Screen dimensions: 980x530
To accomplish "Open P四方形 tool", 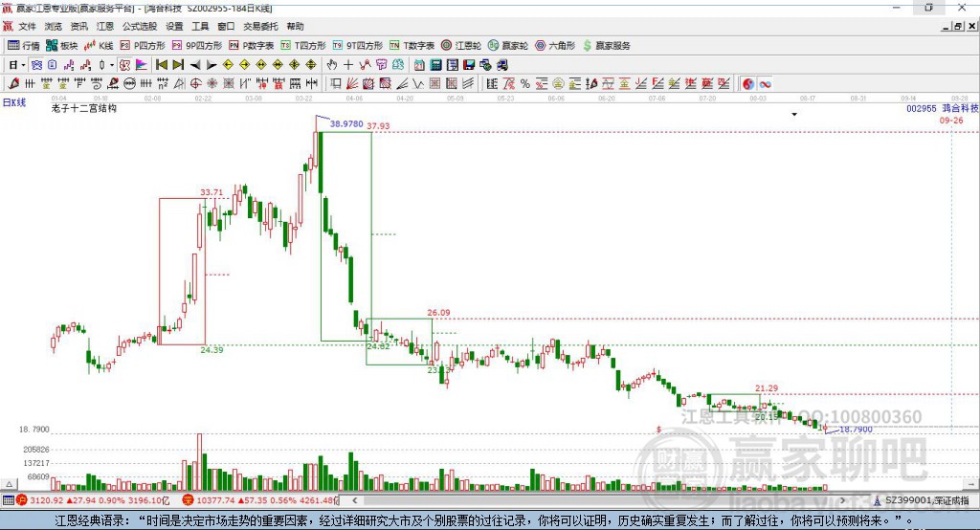I will (x=143, y=46).
